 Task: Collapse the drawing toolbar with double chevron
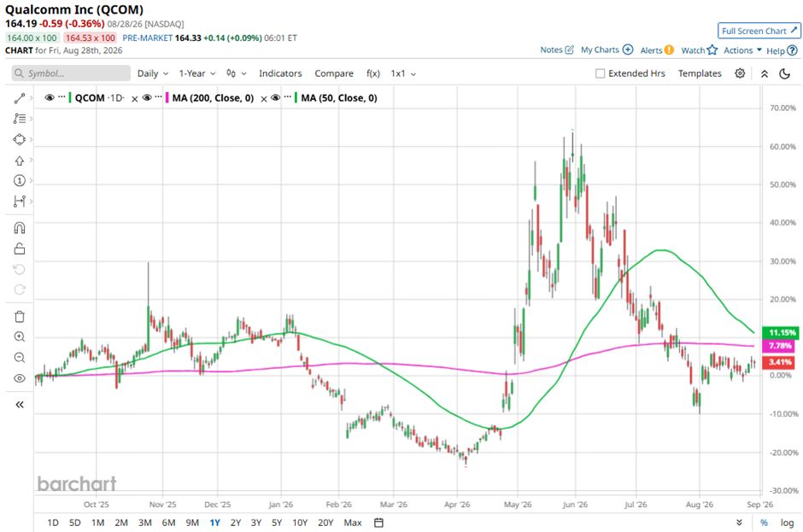tap(20, 405)
